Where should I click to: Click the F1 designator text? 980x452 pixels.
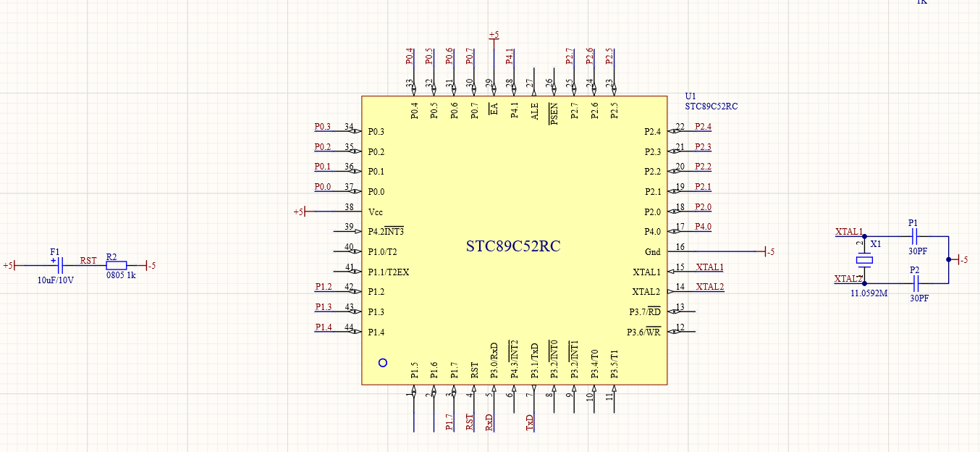click(55, 251)
